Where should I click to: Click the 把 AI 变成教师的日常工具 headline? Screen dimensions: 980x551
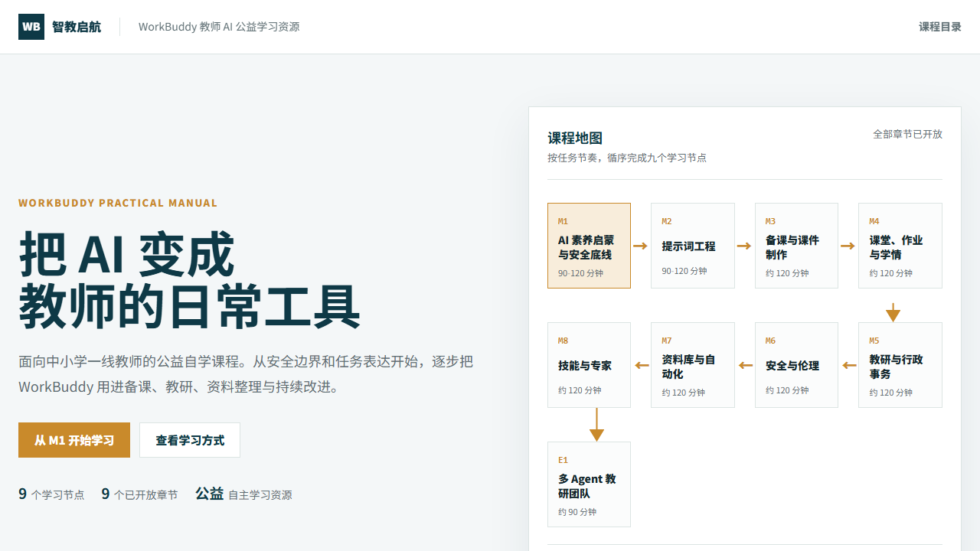coord(189,280)
